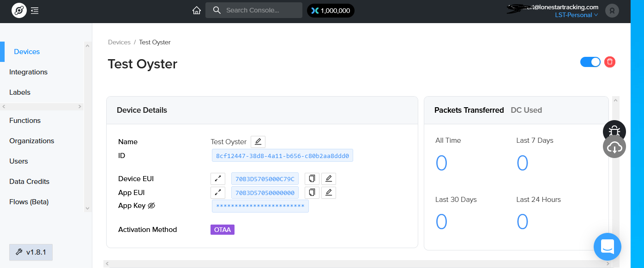This screenshot has height=268, width=644.
Task: Go to home via house icon
Action: (197, 10)
